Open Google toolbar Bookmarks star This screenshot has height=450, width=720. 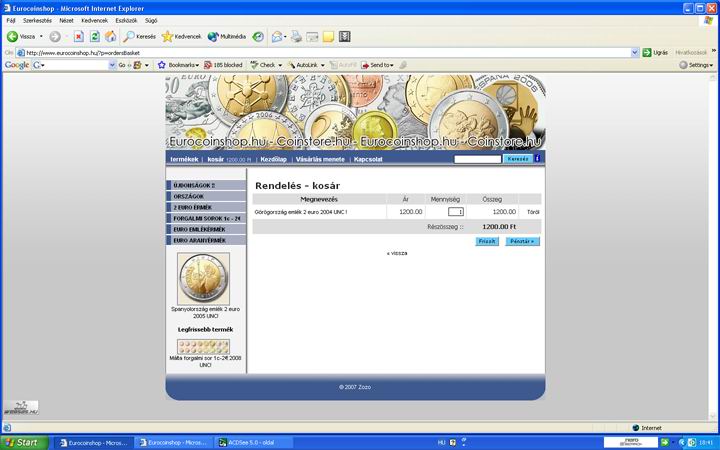coord(178,65)
